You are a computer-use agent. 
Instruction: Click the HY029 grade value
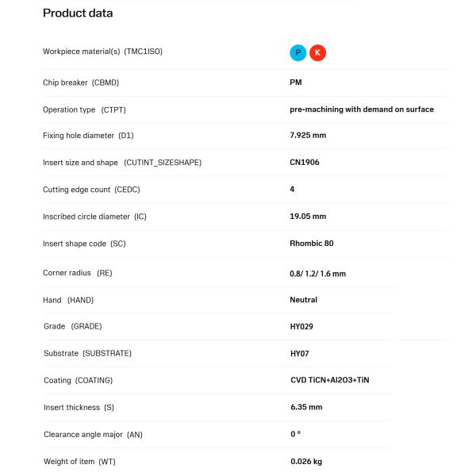[x=303, y=327]
